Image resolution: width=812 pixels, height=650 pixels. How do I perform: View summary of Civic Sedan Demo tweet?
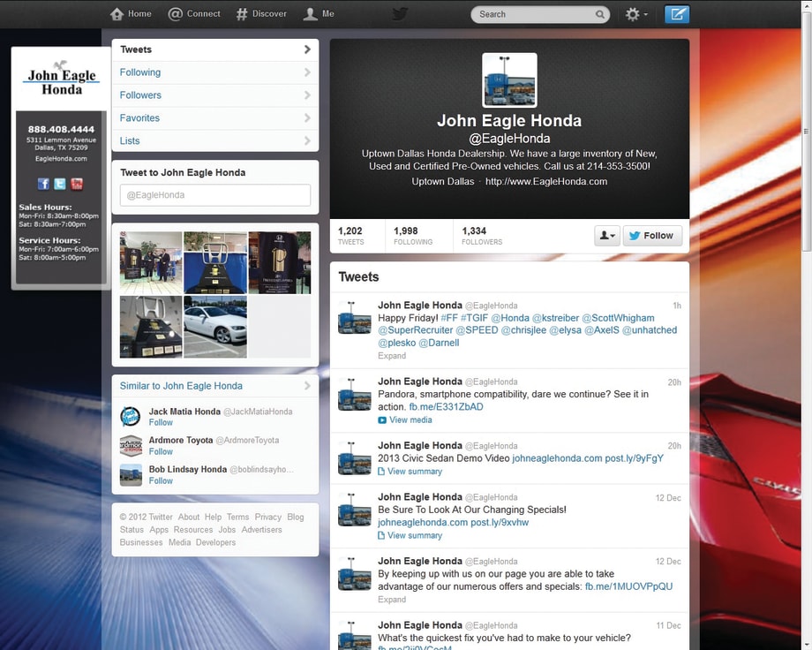(x=415, y=472)
